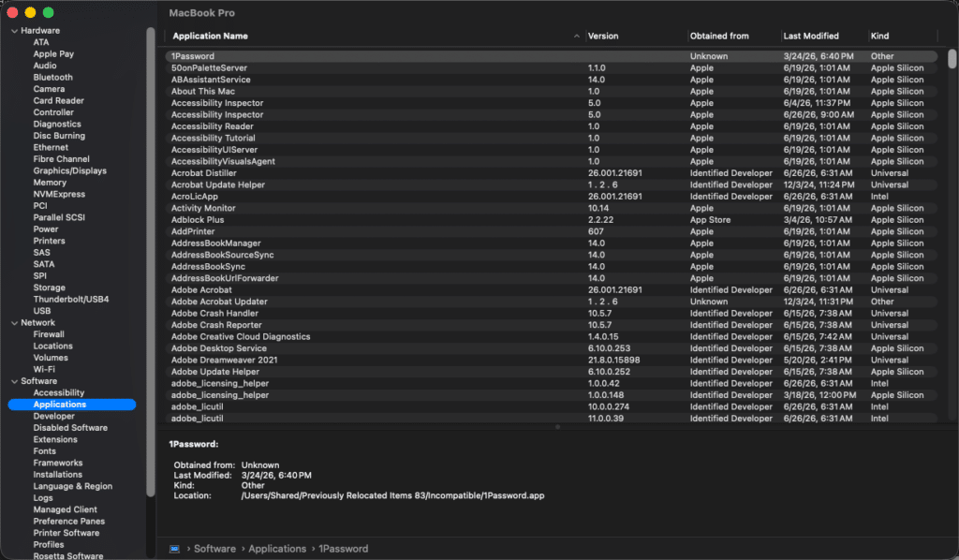
Task: Click the sidebar vertical scrollbar
Action: click(151, 261)
